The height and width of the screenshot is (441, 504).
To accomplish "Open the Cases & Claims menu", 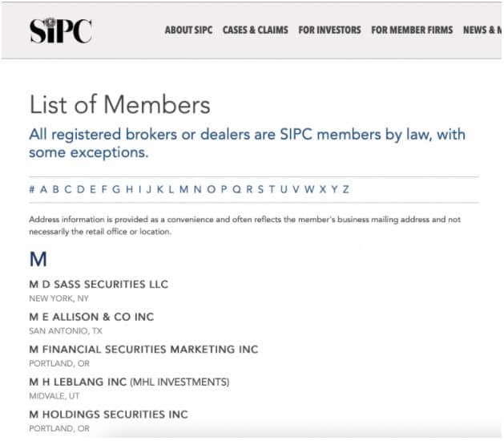I will click(x=256, y=30).
